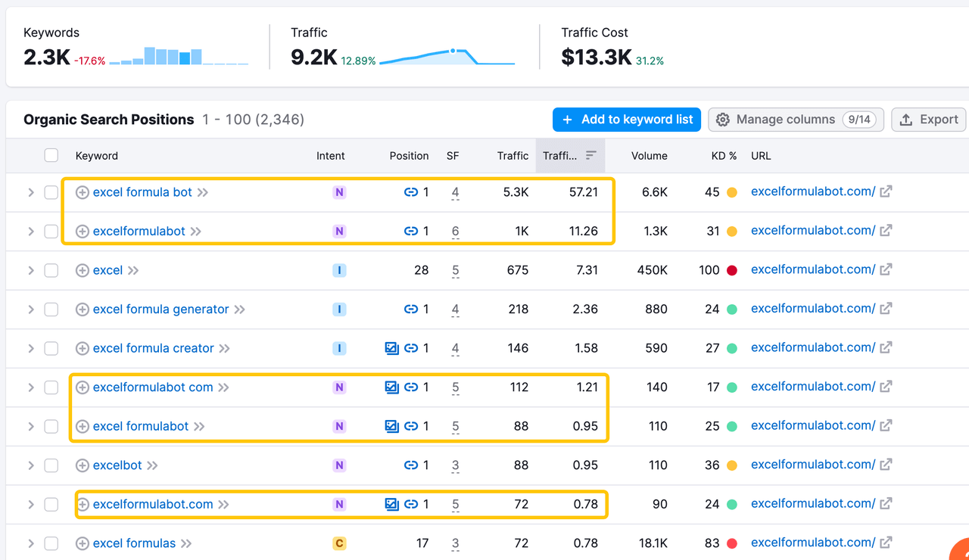Check the box for 'excelformulabot com' row

click(51, 387)
